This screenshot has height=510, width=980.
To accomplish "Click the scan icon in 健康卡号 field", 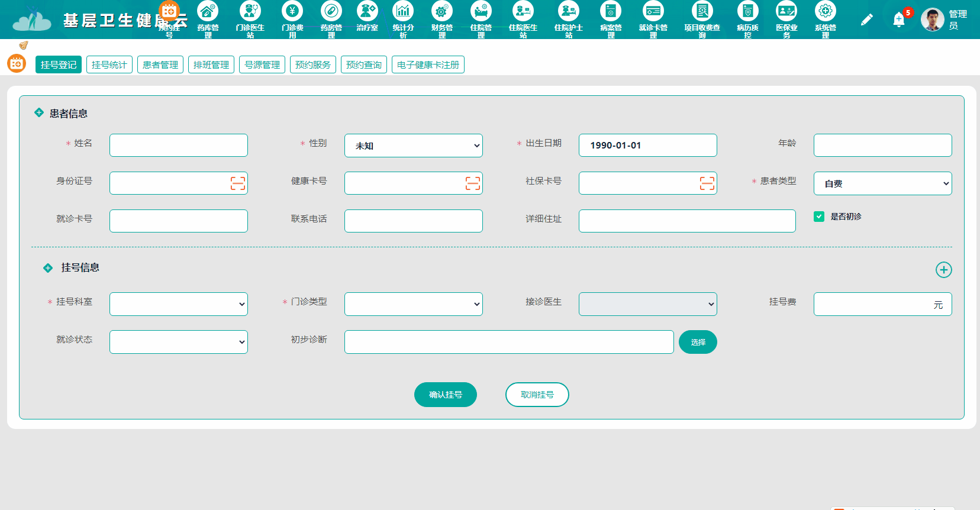I will pyautogui.click(x=473, y=183).
